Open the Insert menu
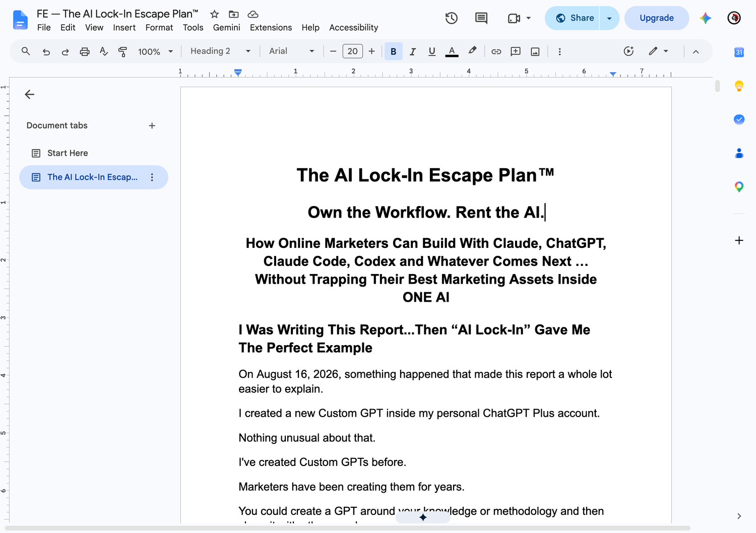This screenshot has width=756, height=533. [124, 28]
